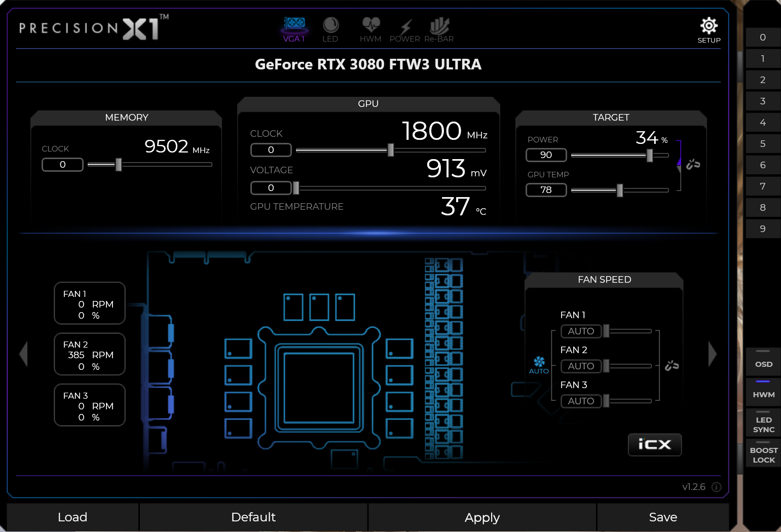Click the 37 °C GPU temperature reading

pyautogui.click(x=463, y=206)
